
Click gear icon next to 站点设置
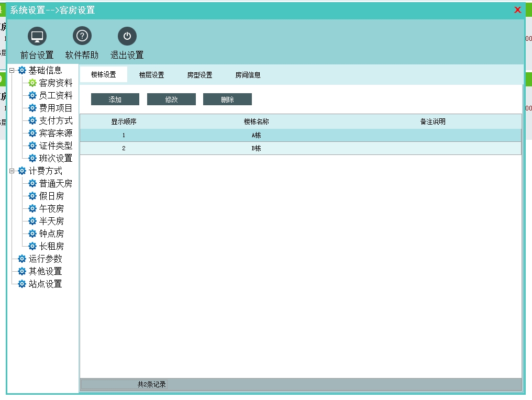22,284
